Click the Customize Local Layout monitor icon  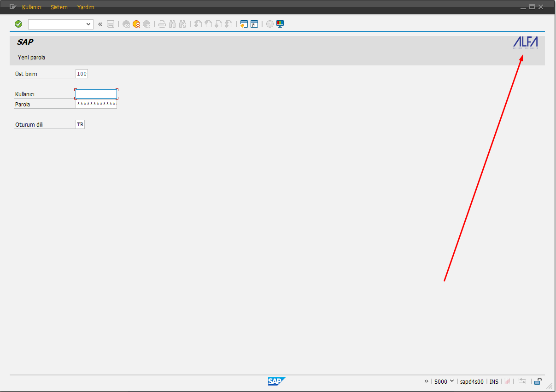click(x=280, y=24)
